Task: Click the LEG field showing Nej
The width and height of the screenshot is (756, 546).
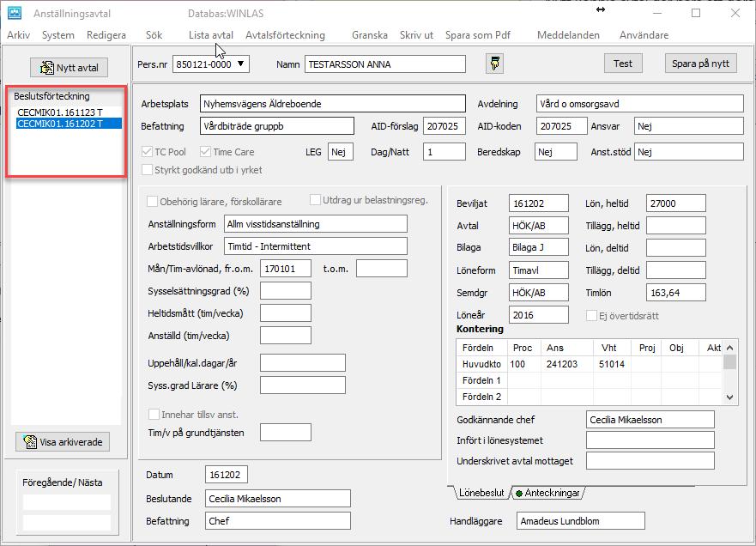Action: coord(341,152)
